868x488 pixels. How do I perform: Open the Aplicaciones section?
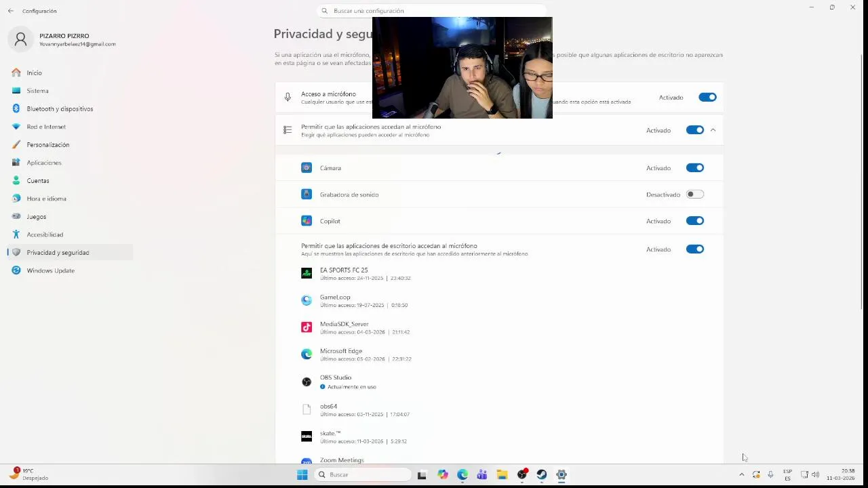pyautogui.click(x=44, y=163)
